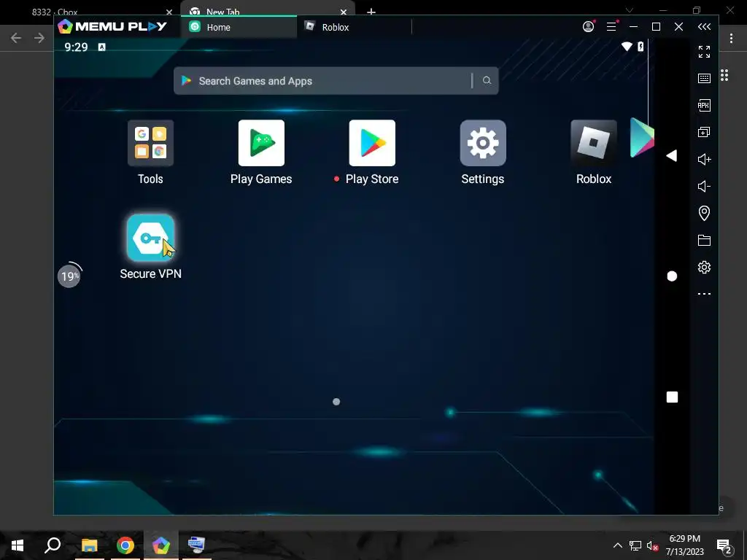
Task: Open Chrome's tab search dropdown arrow
Action: point(630,10)
